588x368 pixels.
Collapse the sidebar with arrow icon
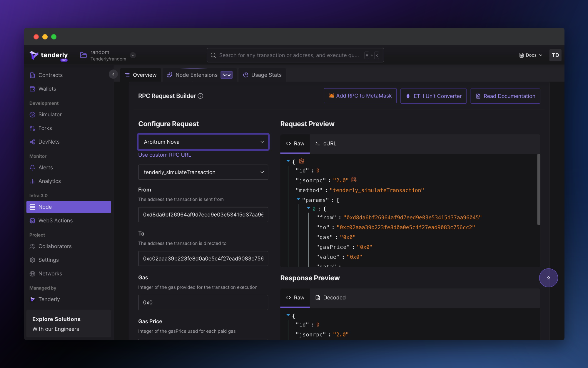pos(113,74)
